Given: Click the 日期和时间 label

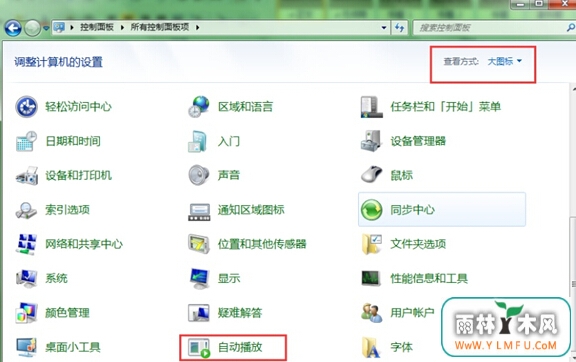Looking at the screenshot, I should coord(73,141).
